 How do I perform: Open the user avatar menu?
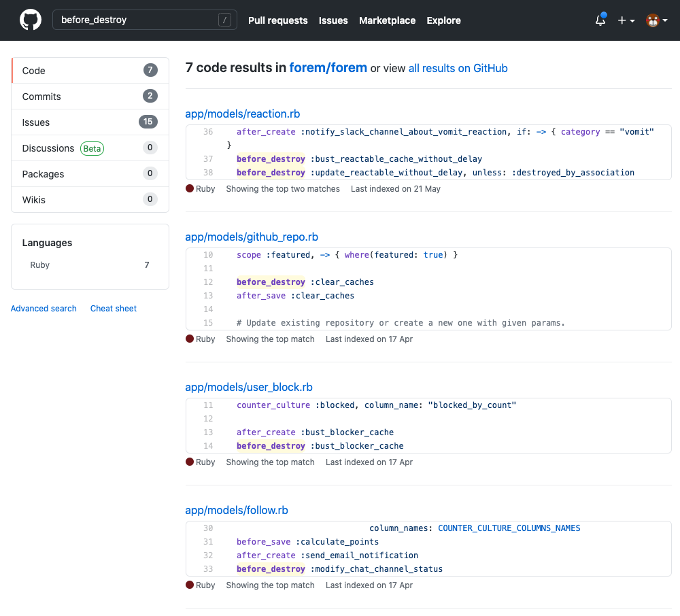[x=656, y=20]
